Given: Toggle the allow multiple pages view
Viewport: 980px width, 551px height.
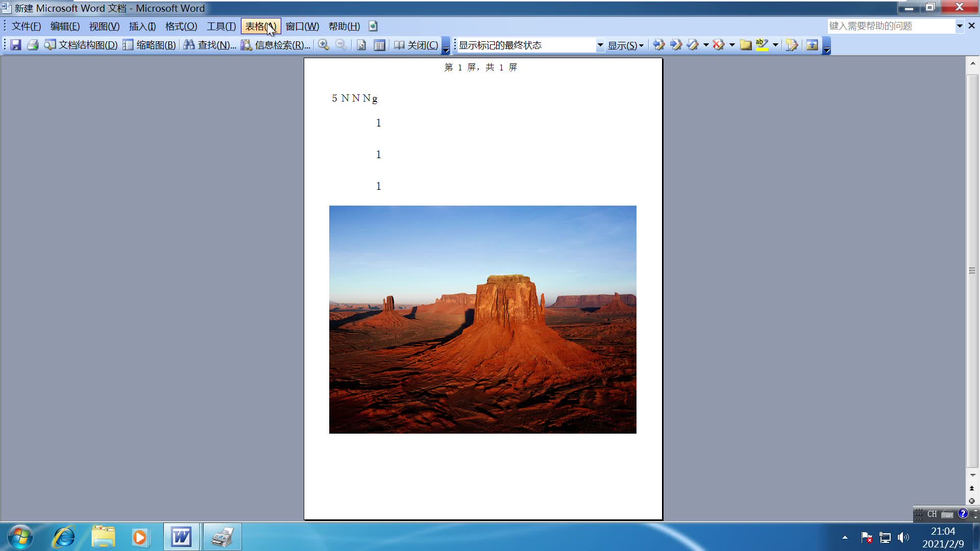Looking at the screenshot, I should pyautogui.click(x=379, y=45).
